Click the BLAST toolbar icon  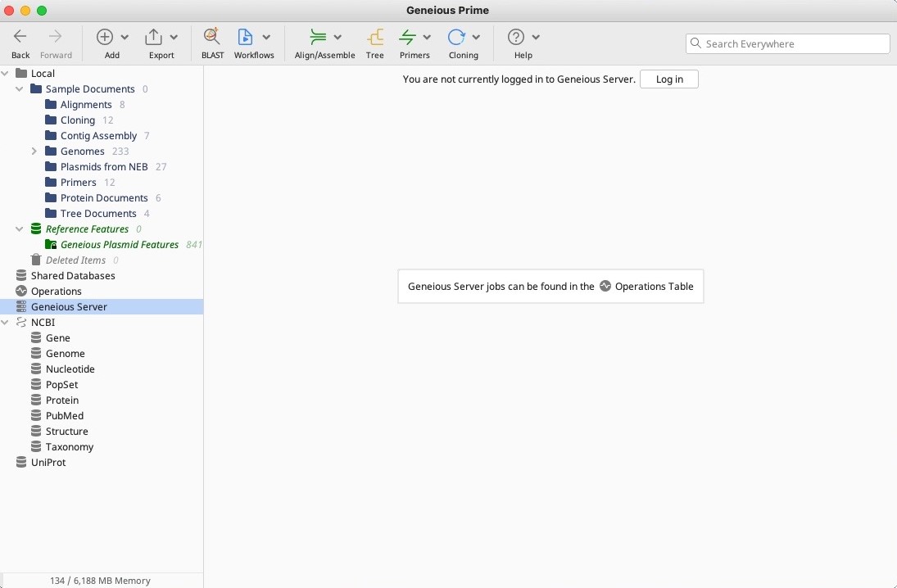pos(212,38)
